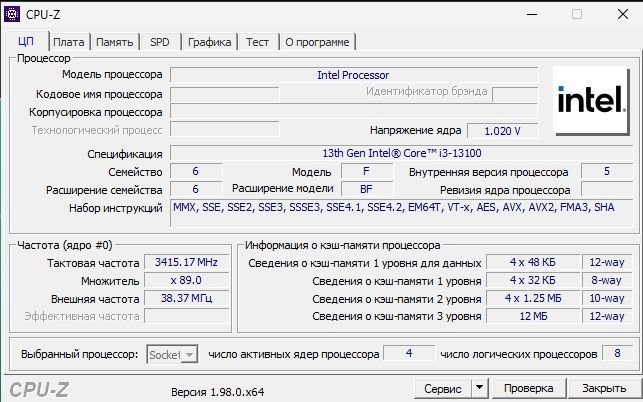Open the Графика tab

[x=209, y=42]
